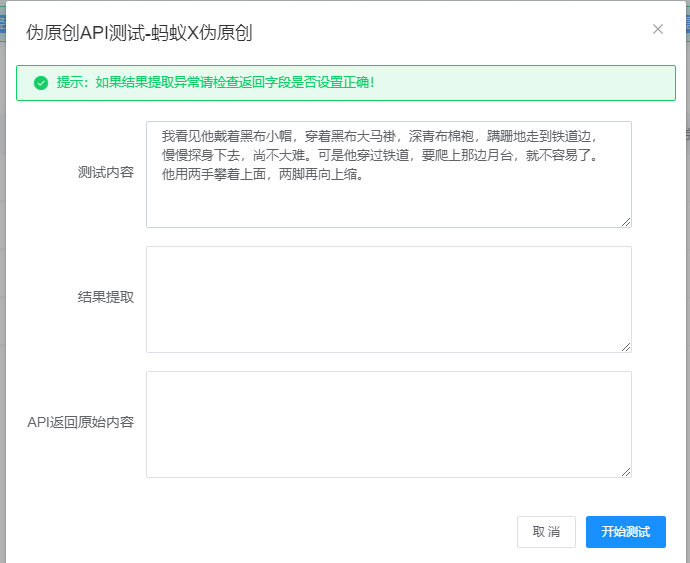This screenshot has width=690, height=563.
Task: Select the API返回原始内容 text area
Action: 388,424
